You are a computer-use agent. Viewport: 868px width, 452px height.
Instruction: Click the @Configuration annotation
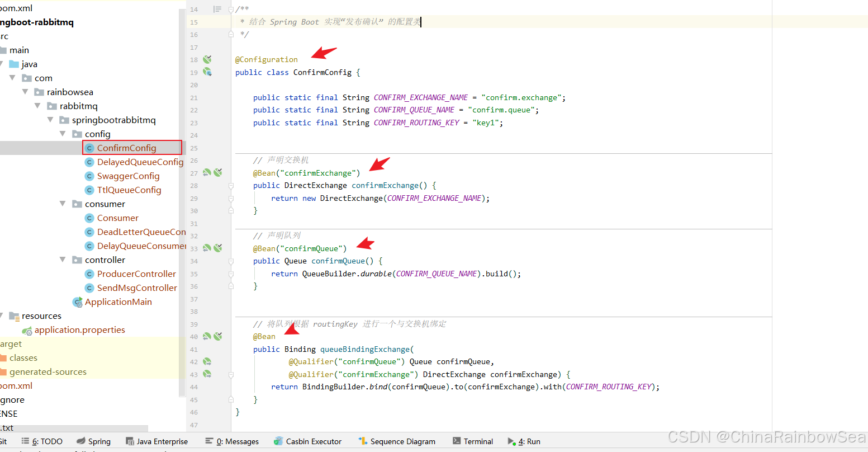(267, 59)
